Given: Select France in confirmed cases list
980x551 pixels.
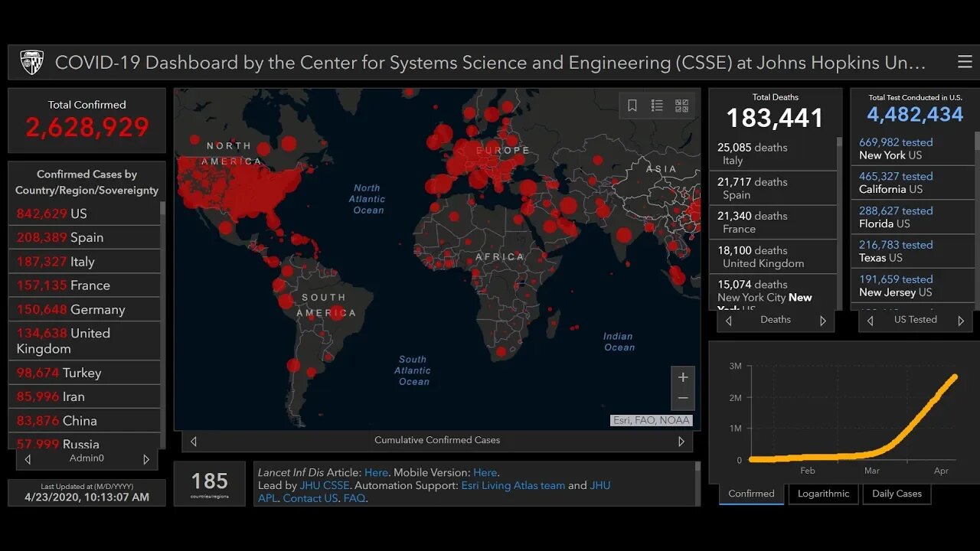Looking at the screenshot, I should click(x=84, y=285).
